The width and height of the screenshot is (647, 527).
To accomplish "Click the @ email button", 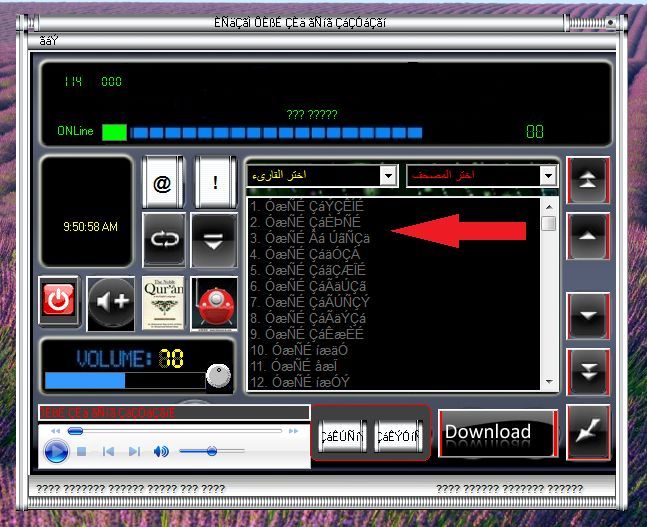I will 162,183.
